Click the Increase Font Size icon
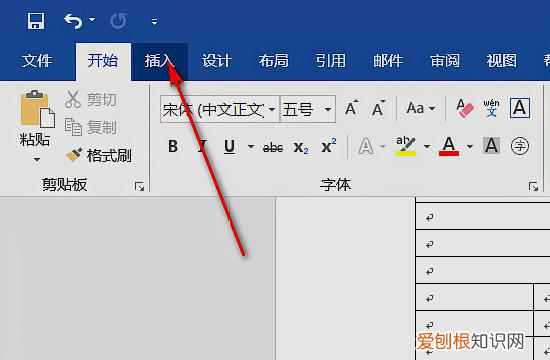Viewport: 550px width, 360px height. [x=351, y=108]
